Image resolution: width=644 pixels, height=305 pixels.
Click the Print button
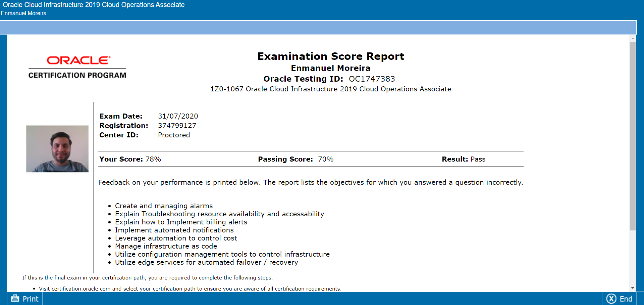25,299
